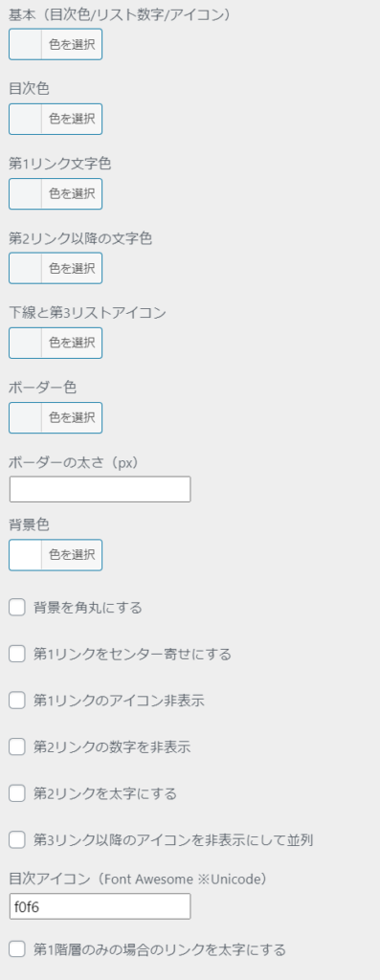Click the 目次アイコン Unicode field containing f0f6

pyautogui.click(x=100, y=906)
